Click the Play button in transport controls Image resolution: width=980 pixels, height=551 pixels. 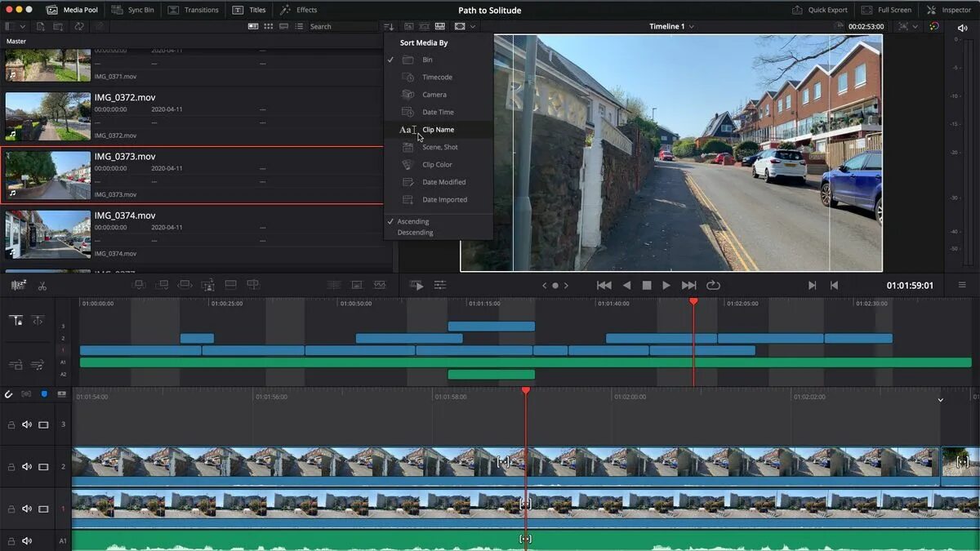(666, 285)
